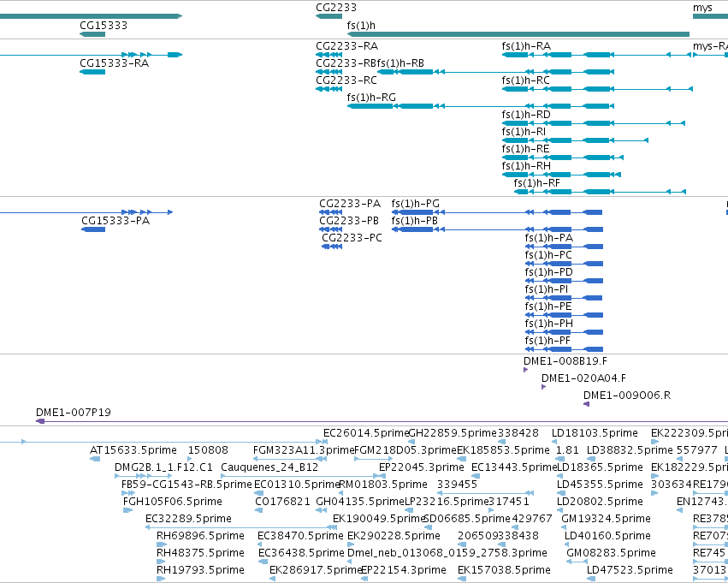
Task: Open transcript fs(1)h-RG label
Action: tap(371, 98)
